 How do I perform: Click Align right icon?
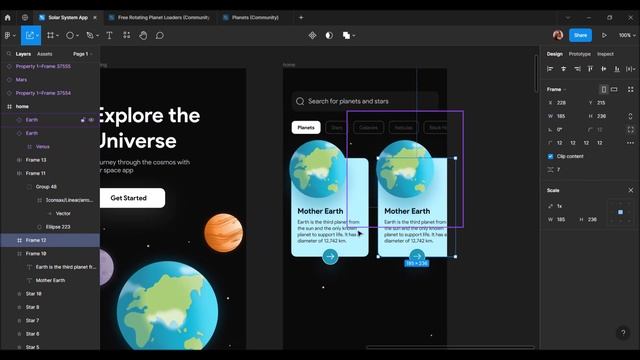(x=577, y=69)
